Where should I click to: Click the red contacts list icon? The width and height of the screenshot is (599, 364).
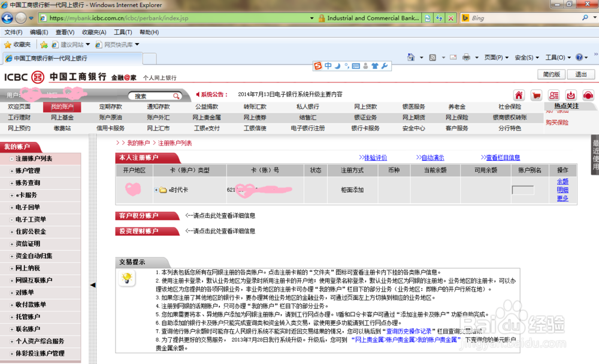pos(553,95)
